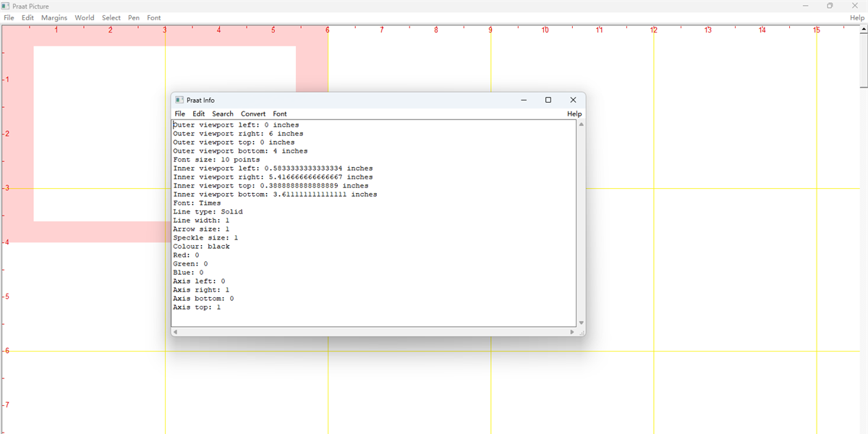This screenshot has height=434, width=868.
Task: Open the File menu in Praat Info
Action: (179, 114)
